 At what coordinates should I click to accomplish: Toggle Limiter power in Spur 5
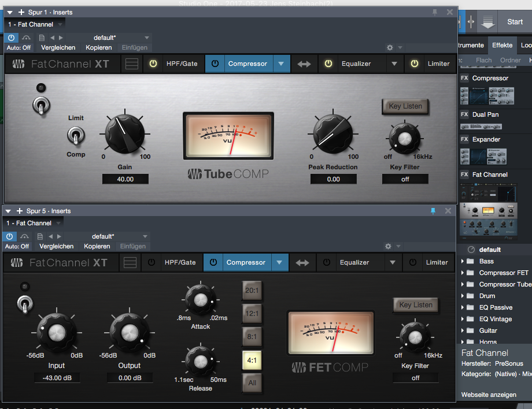click(x=412, y=262)
